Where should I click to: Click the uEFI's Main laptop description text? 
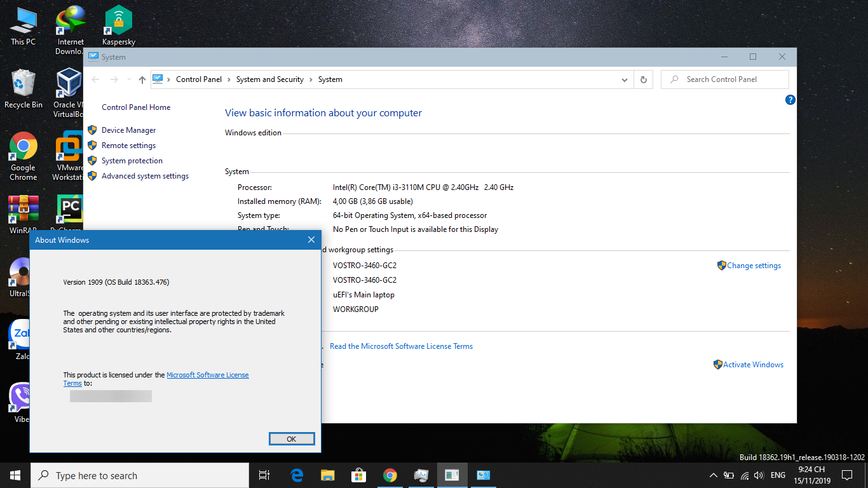click(363, 295)
